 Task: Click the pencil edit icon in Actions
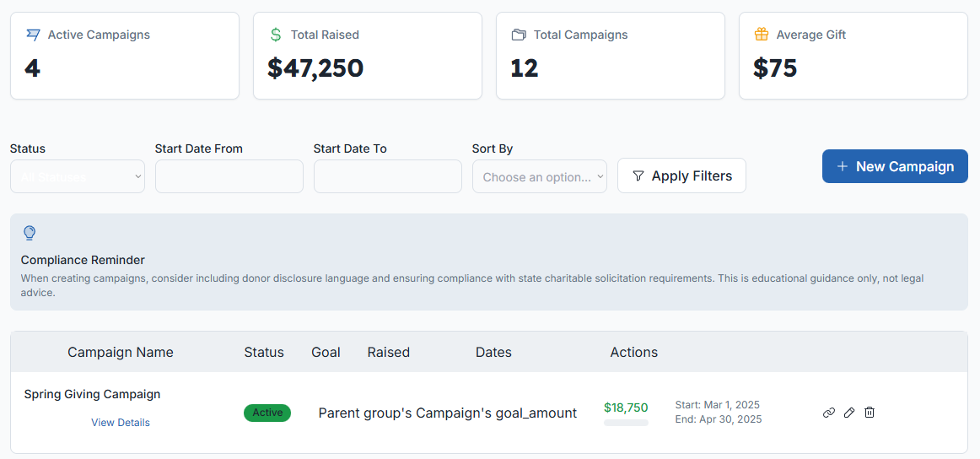click(849, 413)
